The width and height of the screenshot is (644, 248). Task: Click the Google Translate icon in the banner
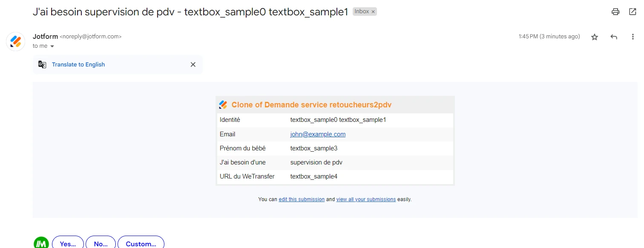42,64
